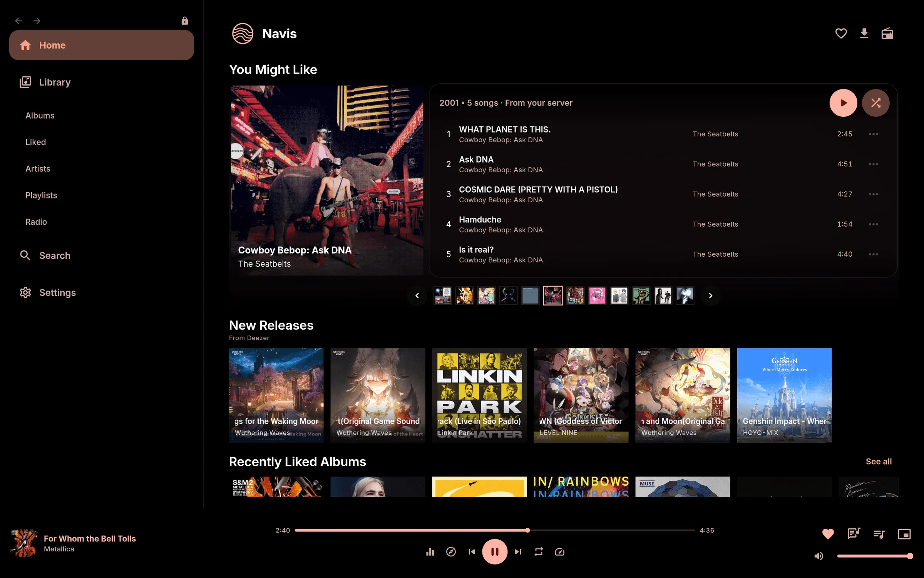Open more options for Is it real? track

(873, 254)
